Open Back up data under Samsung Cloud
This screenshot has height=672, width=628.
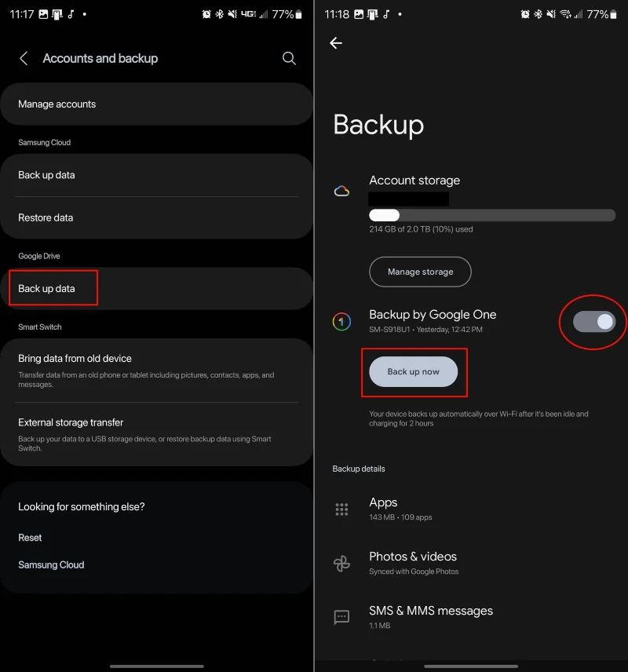point(156,175)
